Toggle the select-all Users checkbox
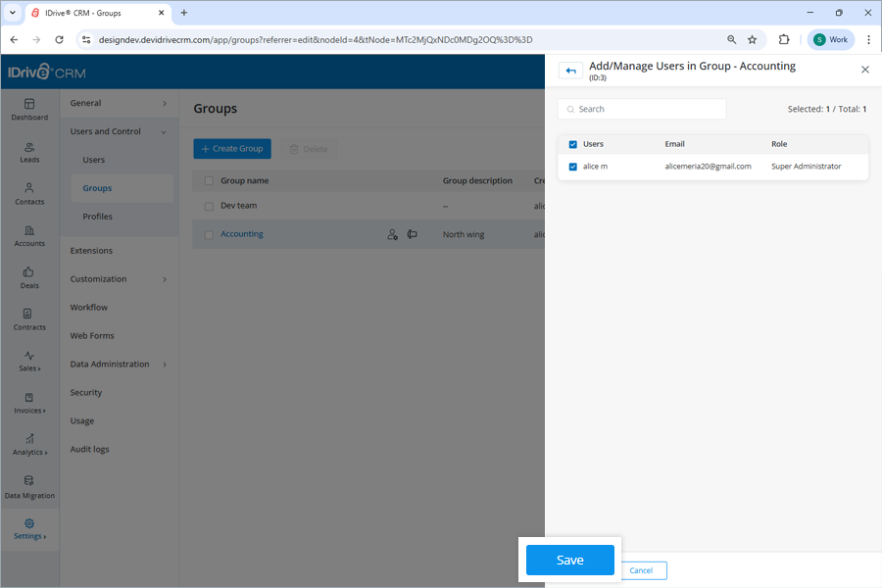This screenshot has width=882, height=588. [573, 143]
